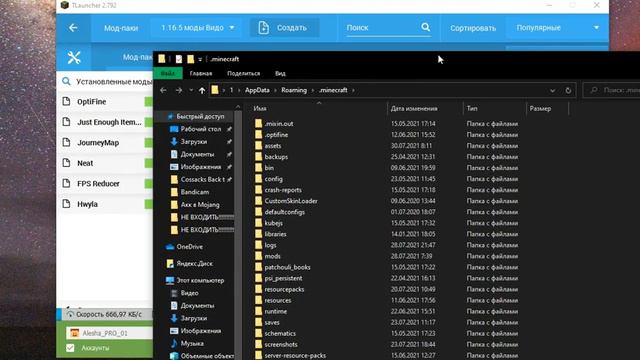Open the Популярные sort dropdown

pos(557,28)
